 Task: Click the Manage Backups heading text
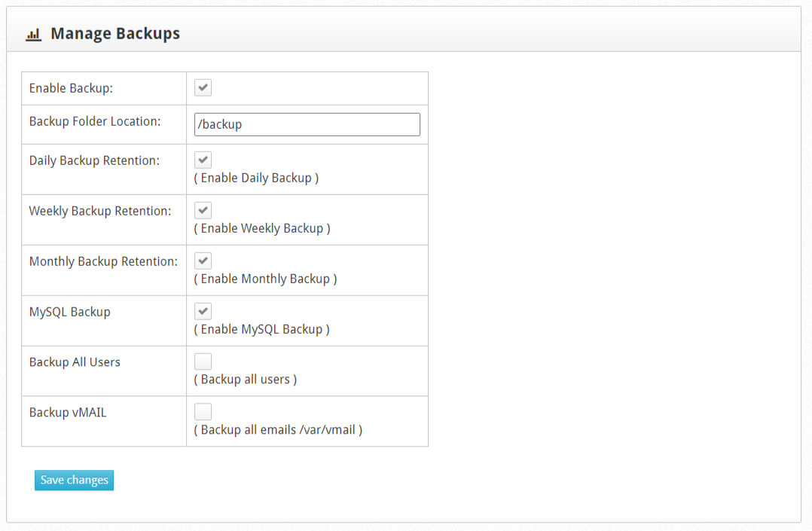click(x=115, y=34)
